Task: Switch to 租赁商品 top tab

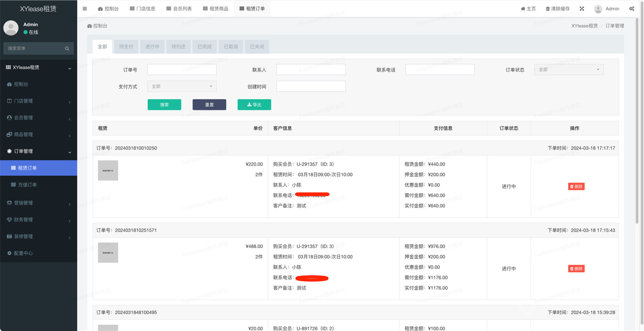Action: tap(215, 8)
